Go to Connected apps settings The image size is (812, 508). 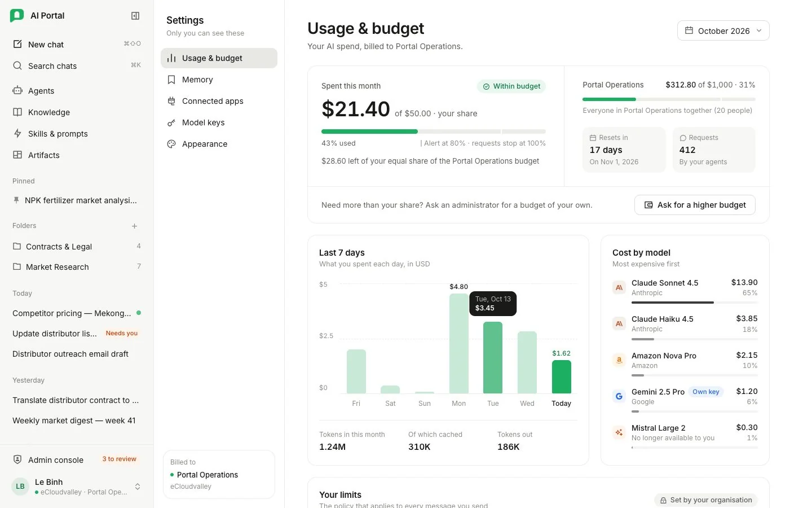pyautogui.click(x=219, y=101)
